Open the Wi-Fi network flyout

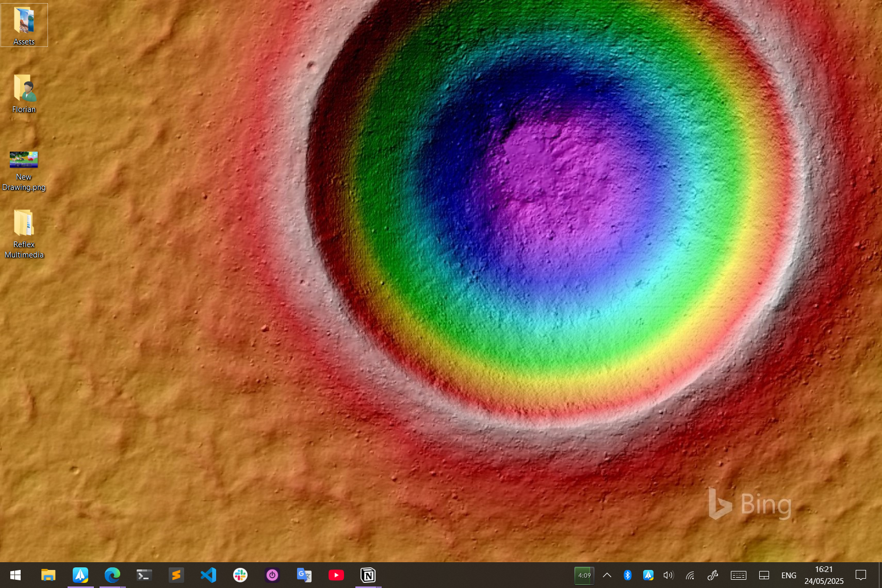[690, 575]
